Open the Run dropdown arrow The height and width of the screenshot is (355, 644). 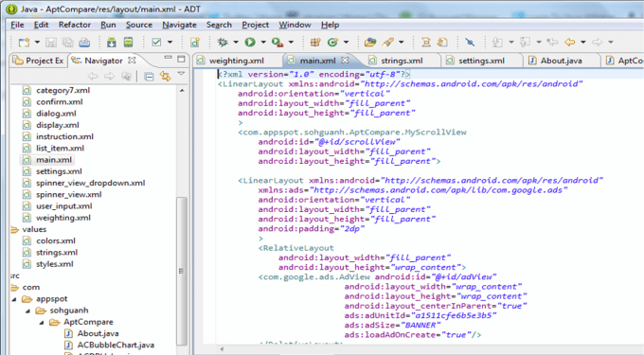coord(263,43)
